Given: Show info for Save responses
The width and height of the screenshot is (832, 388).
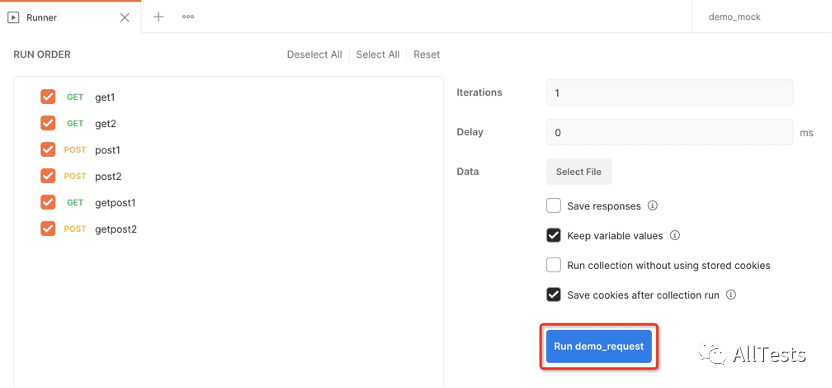Looking at the screenshot, I should pyautogui.click(x=653, y=205).
